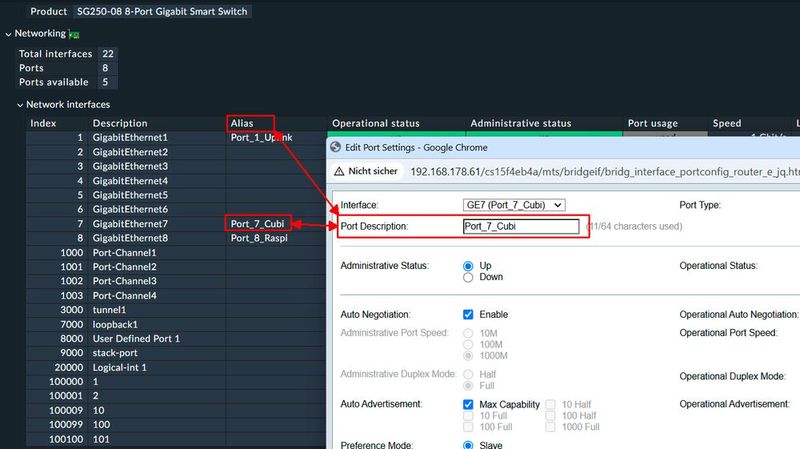Select Slave preference mode radio

pos(468,445)
